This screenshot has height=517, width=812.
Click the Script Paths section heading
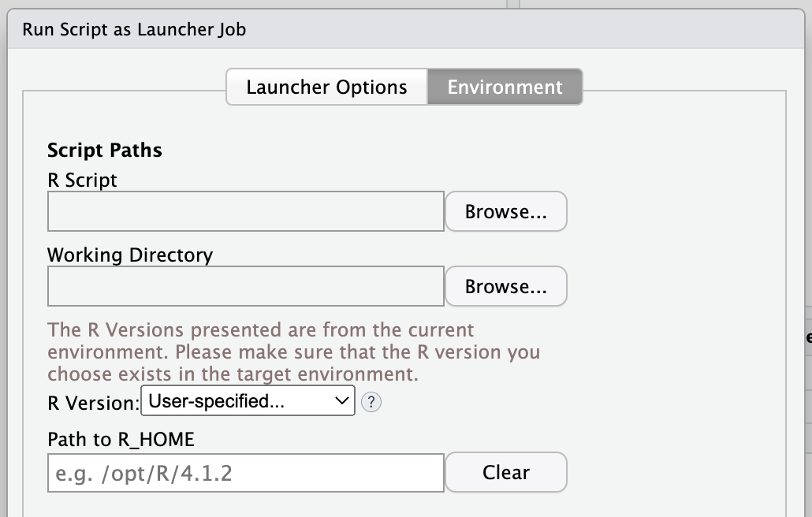pos(105,151)
